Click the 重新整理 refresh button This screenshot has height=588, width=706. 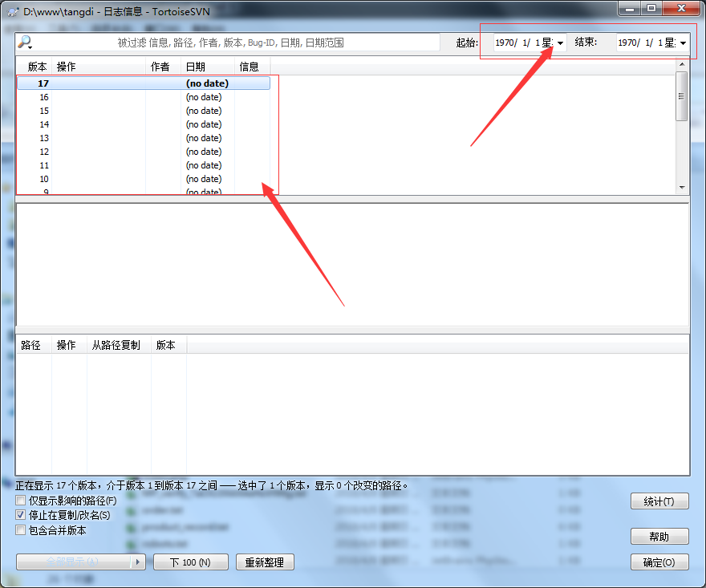(265, 562)
